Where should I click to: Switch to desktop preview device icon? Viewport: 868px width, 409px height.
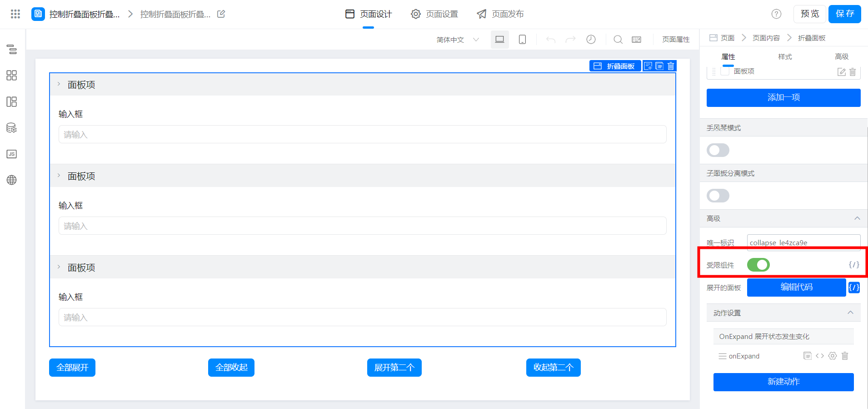tap(500, 40)
